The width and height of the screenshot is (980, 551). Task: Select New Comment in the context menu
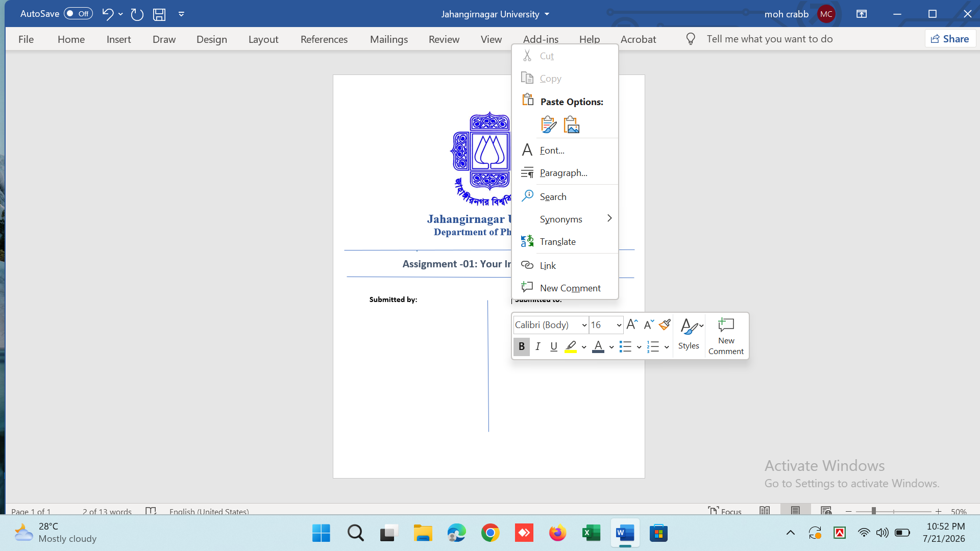[565, 288]
